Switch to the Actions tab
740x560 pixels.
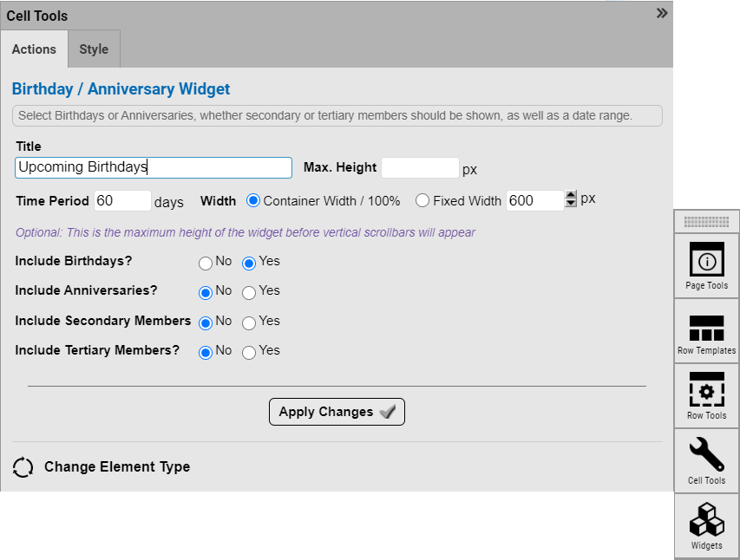click(x=34, y=49)
